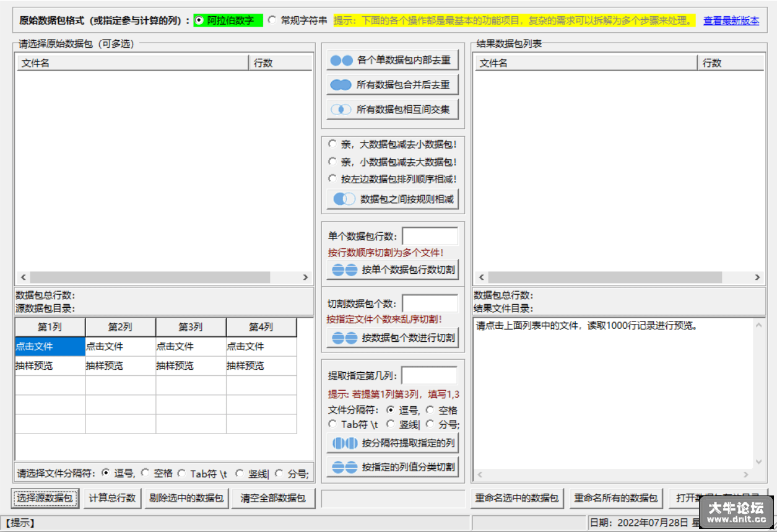Select 抽样预览 cell under 第4列
Image resolution: width=777 pixels, height=532 pixels.
[261, 366]
